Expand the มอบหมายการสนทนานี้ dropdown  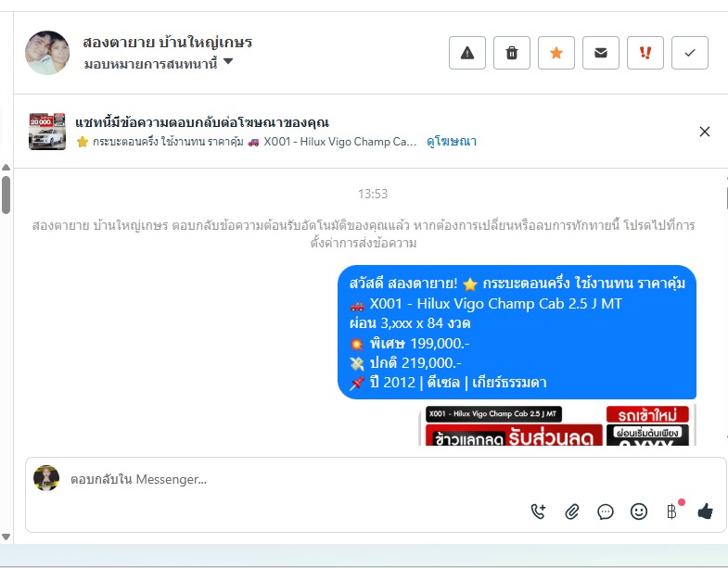pyautogui.click(x=159, y=63)
